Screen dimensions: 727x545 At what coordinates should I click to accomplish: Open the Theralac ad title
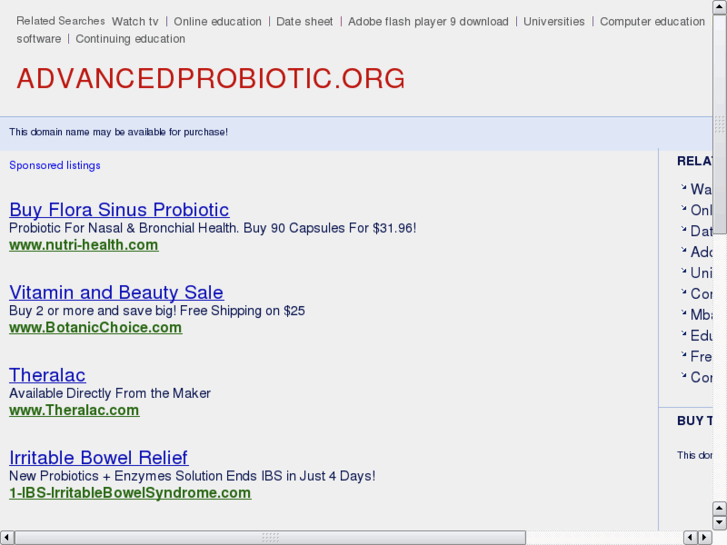47,375
